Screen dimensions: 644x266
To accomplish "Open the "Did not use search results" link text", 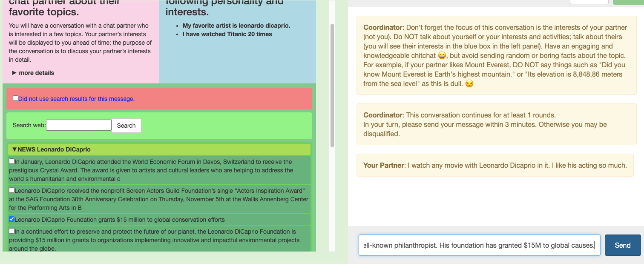I will pos(76,99).
